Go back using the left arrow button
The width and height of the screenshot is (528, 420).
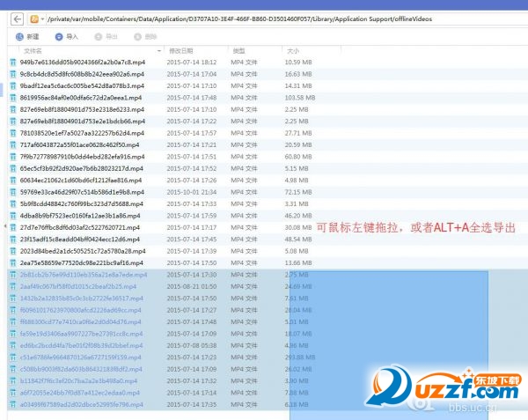[x=18, y=19]
